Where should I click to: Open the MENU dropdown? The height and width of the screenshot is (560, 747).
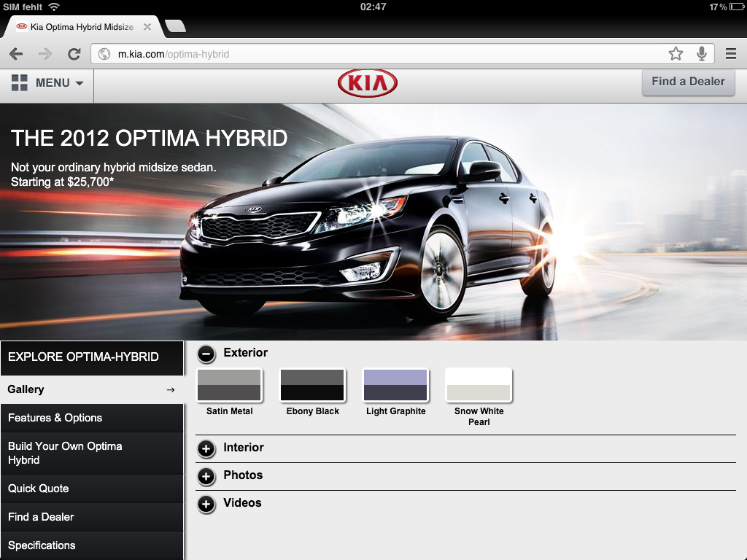(x=47, y=83)
